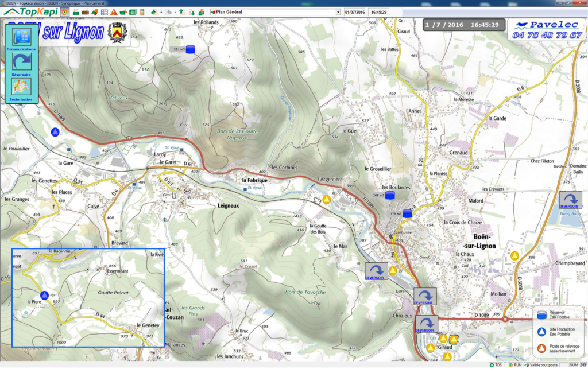Click the DEVERSOIR button near Gare

point(425,297)
